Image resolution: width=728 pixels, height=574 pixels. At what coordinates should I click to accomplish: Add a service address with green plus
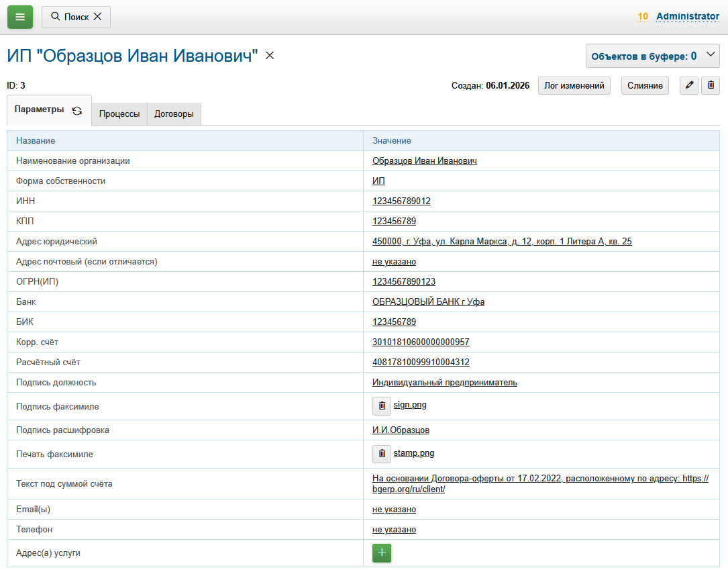(x=382, y=553)
